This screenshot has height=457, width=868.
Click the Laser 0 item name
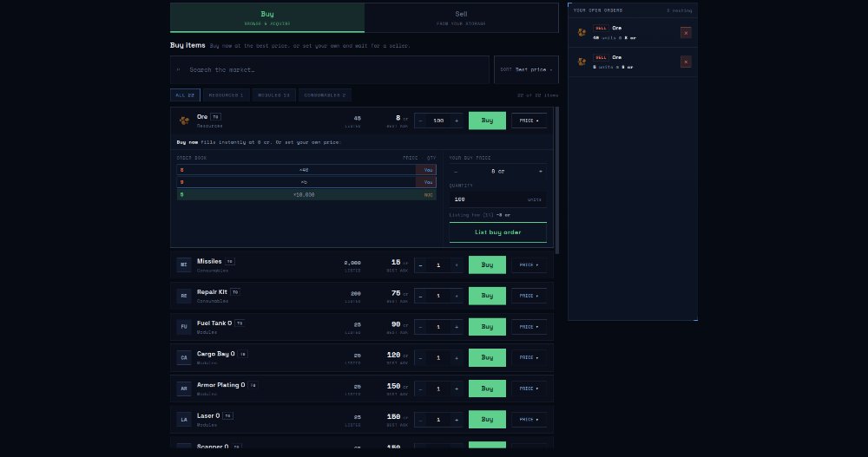208,416
